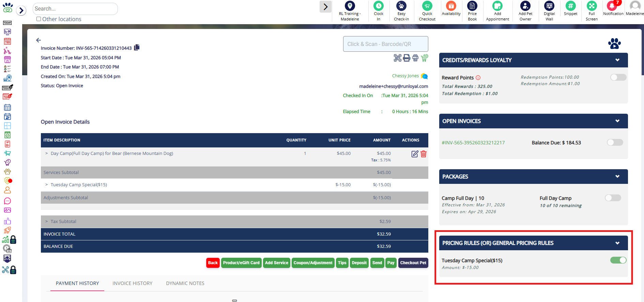The image size is (644, 302).
Task: Click the Pay button
Action: [391, 263]
